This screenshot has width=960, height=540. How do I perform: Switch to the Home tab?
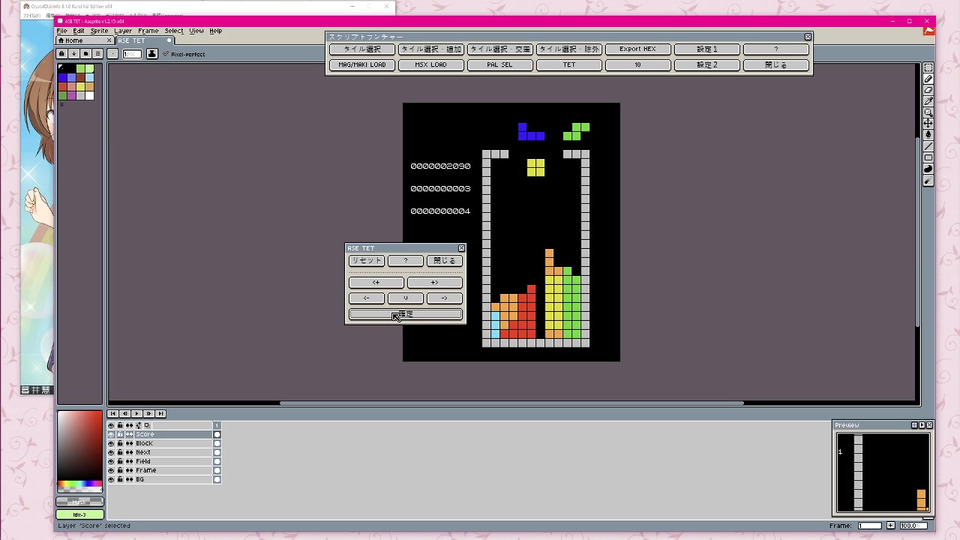coord(84,40)
